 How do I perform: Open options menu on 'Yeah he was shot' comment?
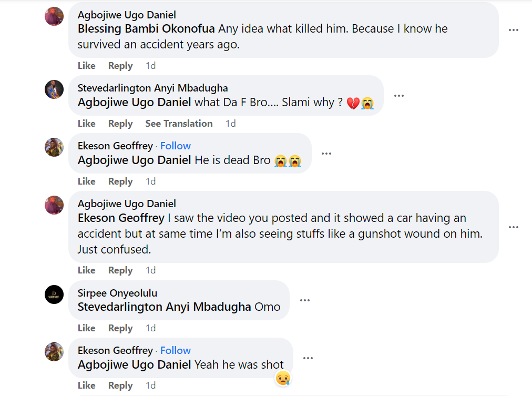point(308,358)
